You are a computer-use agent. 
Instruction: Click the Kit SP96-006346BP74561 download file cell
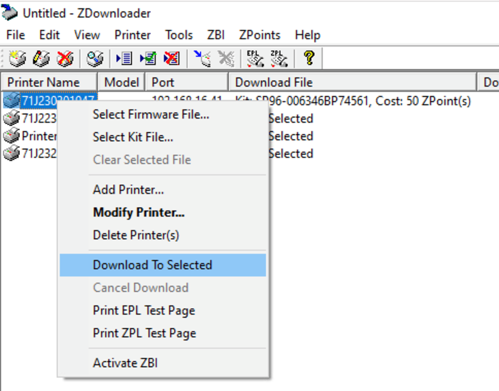pos(353,101)
